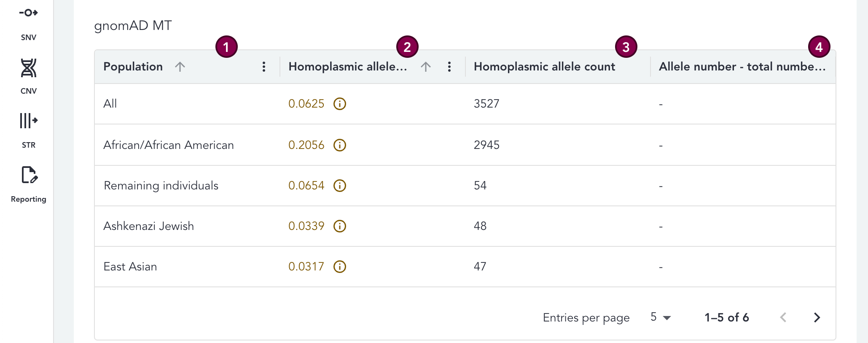This screenshot has height=343, width=868.
Task: Click Homoplasmic allele count column header
Action: tap(544, 67)
